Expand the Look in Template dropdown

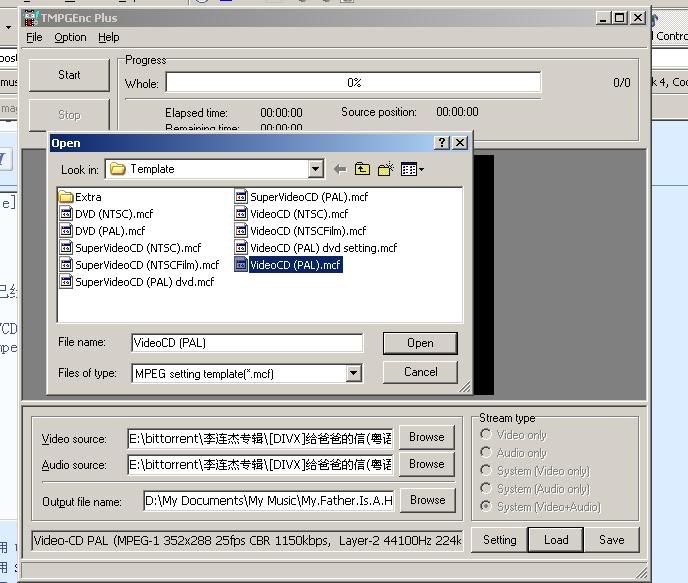coord(315,169)
